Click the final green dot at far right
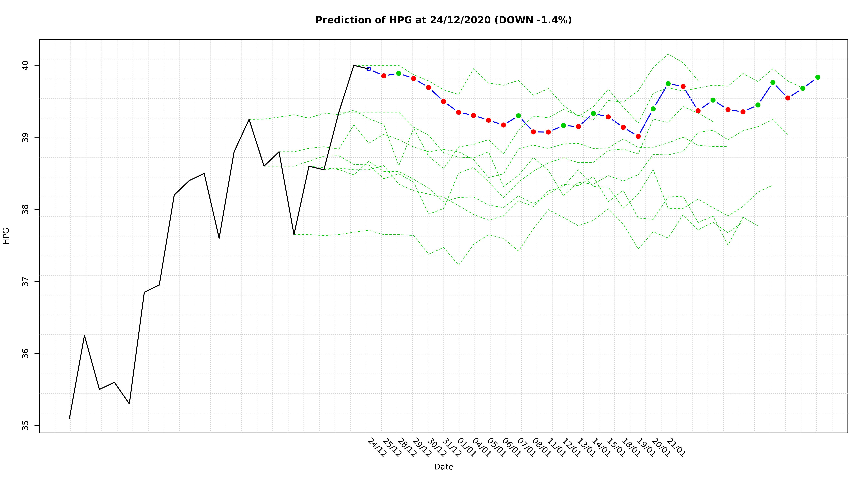This screenshot has width=868, height=482. pyautogui.click(x=818, y=77)
